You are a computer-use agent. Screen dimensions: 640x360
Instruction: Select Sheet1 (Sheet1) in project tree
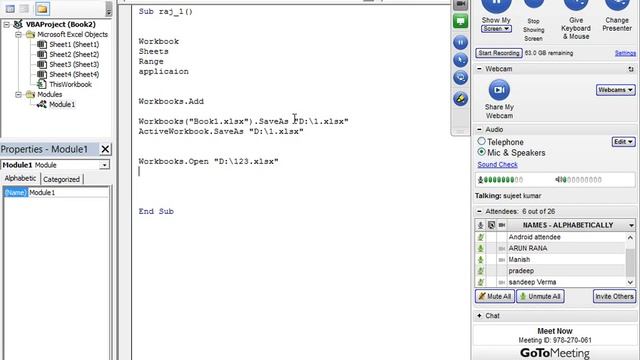tap(74, 44)
